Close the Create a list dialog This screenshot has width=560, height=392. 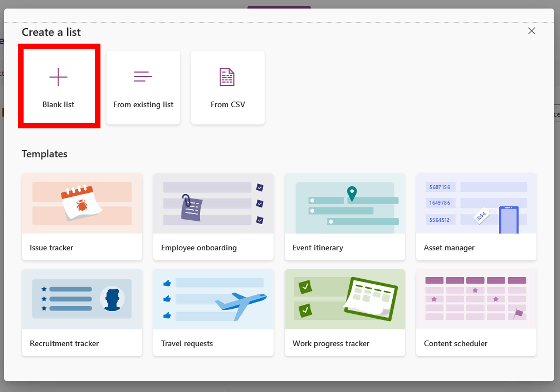531,31
